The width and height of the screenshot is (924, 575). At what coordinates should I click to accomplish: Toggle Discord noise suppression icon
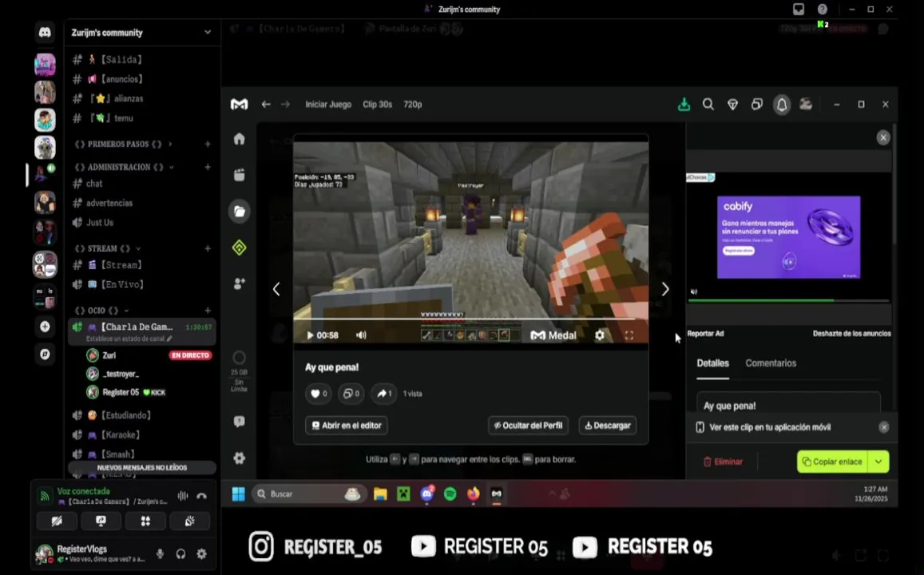coord(183,496)
